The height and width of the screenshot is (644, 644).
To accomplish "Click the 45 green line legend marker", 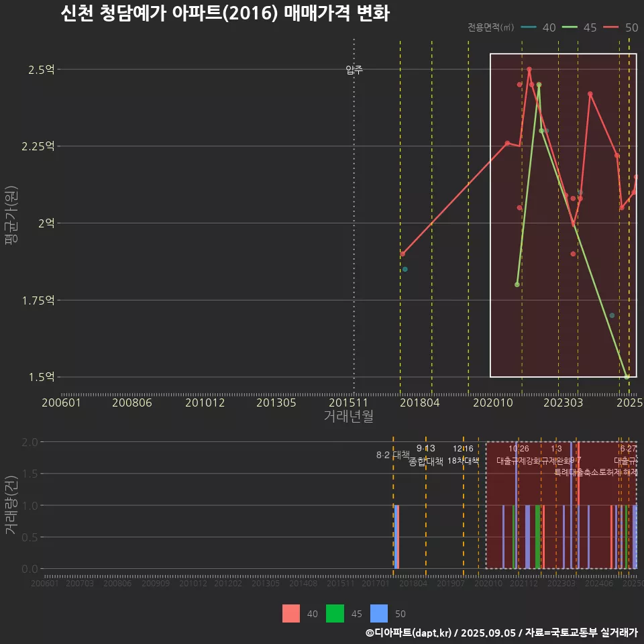I will click(x=570, y=28).
